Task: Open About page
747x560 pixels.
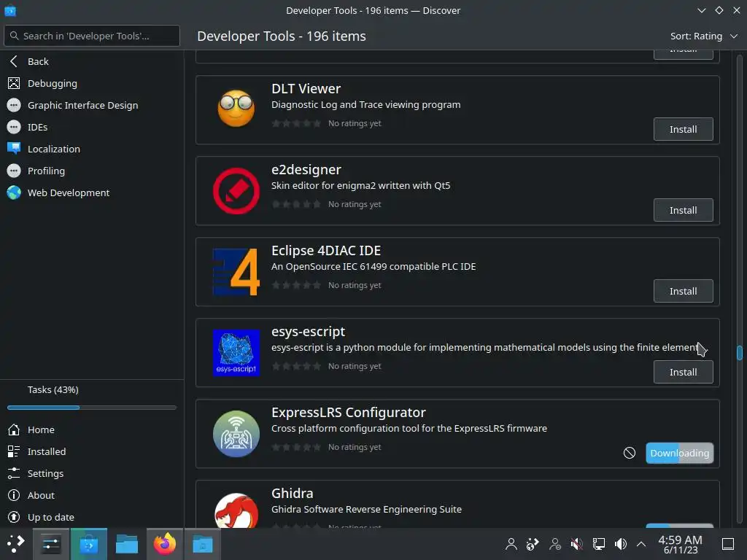Action: [x=92, y=496]
